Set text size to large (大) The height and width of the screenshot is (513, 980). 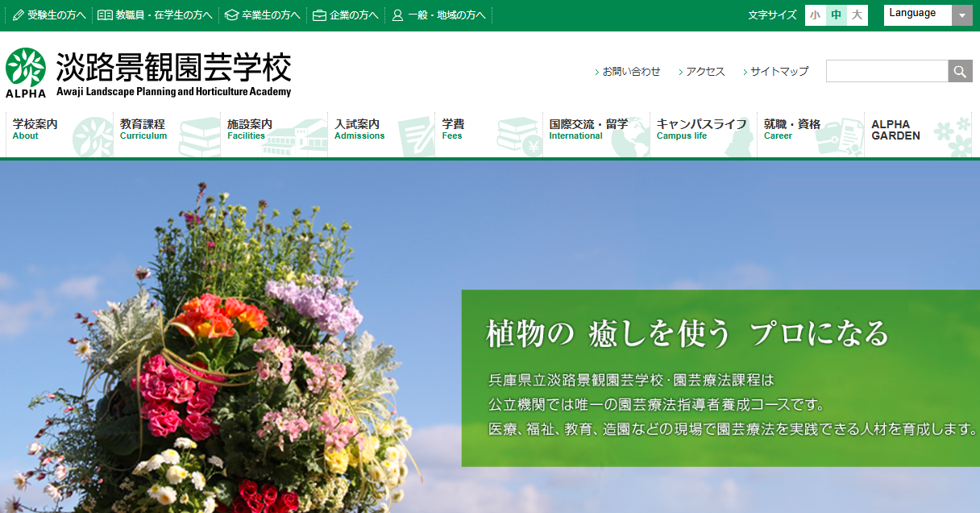coord(857,15)
